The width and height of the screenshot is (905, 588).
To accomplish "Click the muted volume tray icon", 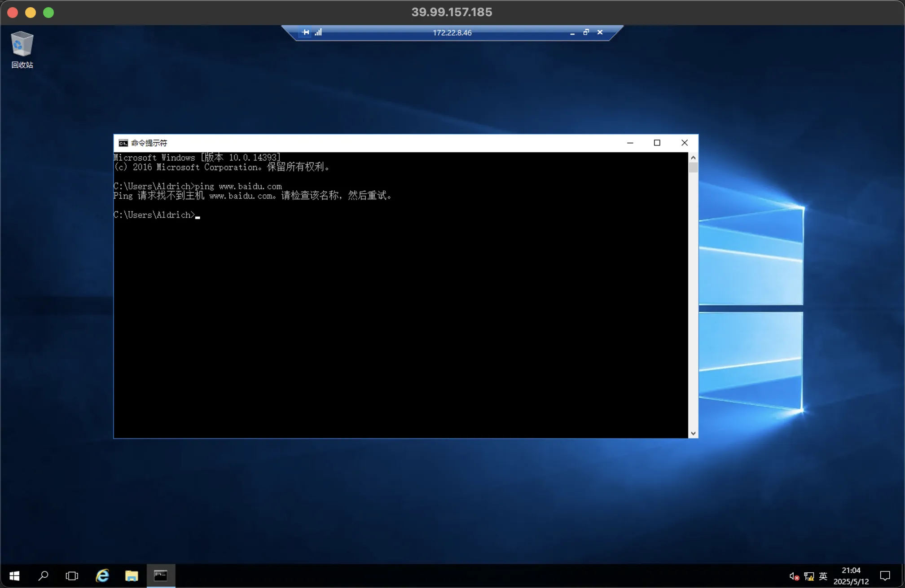I will (x=794, y=576).
